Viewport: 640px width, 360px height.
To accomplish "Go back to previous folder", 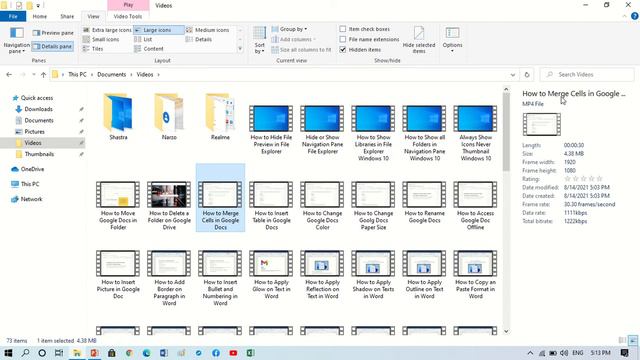I will click(9, 74).
